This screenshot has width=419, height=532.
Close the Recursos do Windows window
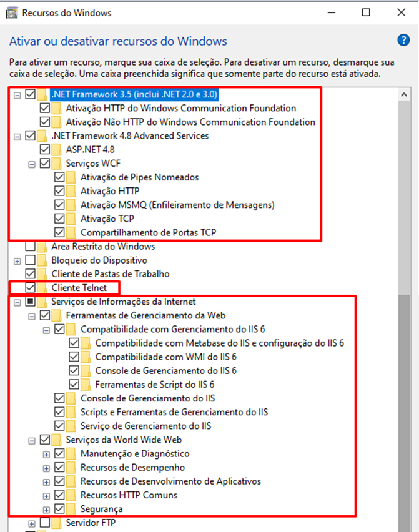pyautogui.click(x=401, y=12)
